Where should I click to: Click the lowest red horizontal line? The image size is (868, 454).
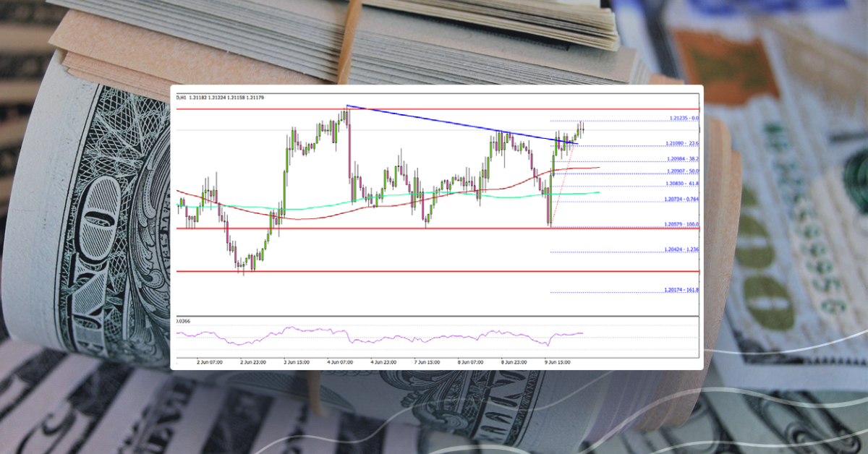point(362,273)
